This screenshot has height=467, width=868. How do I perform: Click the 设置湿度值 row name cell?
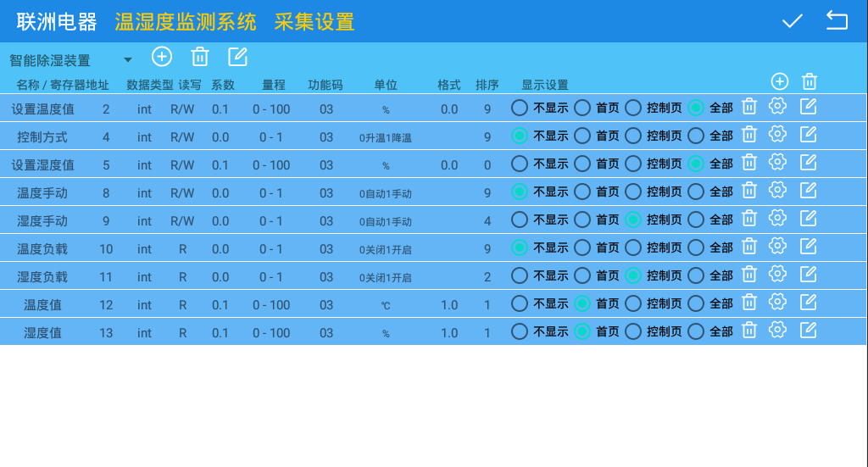(43, 165)
